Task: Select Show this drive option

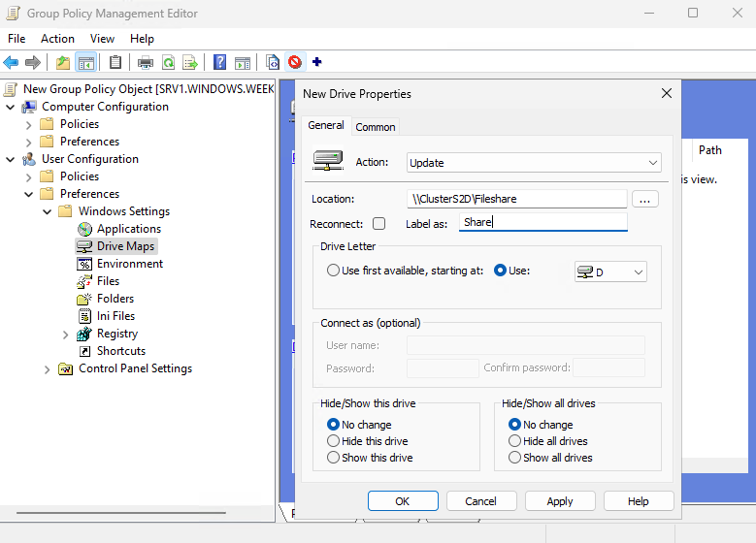Action: pyautogui.click(x=333, y=458)
